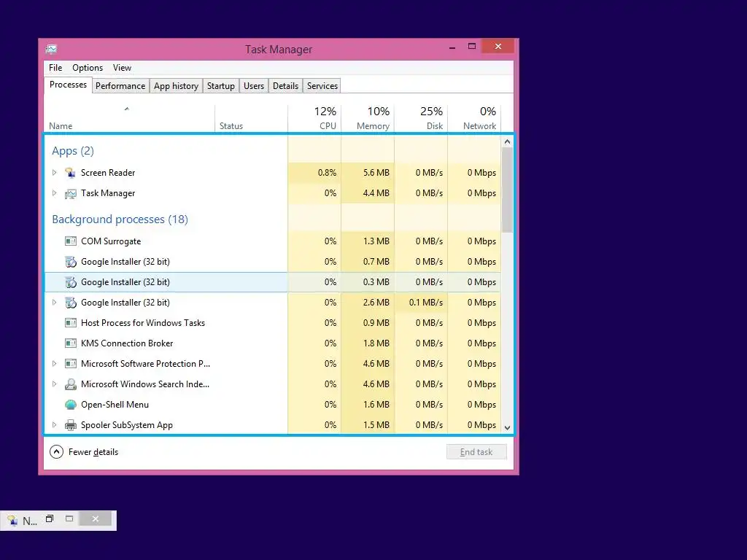Click the 1.3 MB memory value
Screen dimensions: 747x560
pyautogui.click(x=376, y=241)
